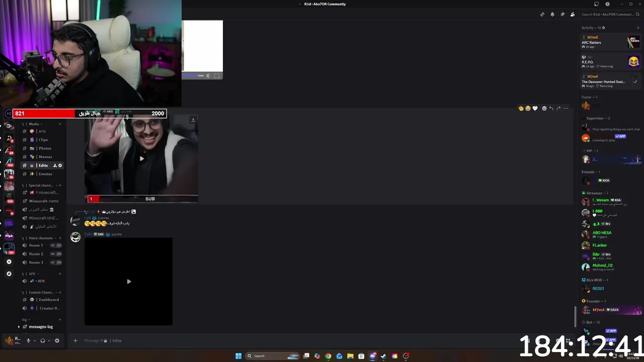Open Chrome from the taskbar
The height and width of the screenshot is (362, 644).
(x=328, y=356)
